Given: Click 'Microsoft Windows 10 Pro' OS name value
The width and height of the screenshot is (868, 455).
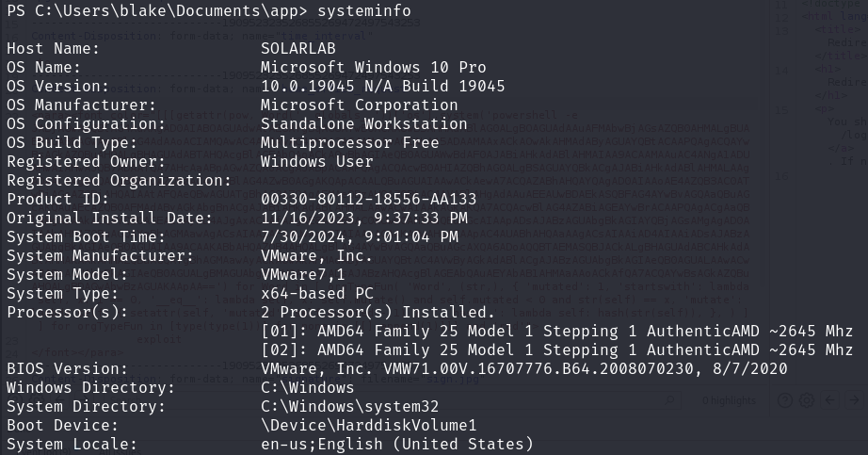Looking at the screenshot, I should tap(374, 68).
